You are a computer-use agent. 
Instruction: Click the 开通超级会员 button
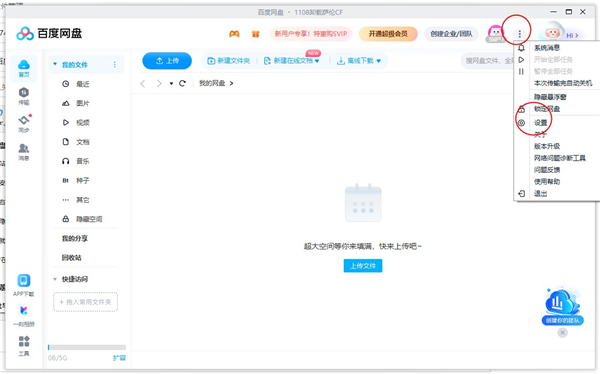tap(388, 34)
